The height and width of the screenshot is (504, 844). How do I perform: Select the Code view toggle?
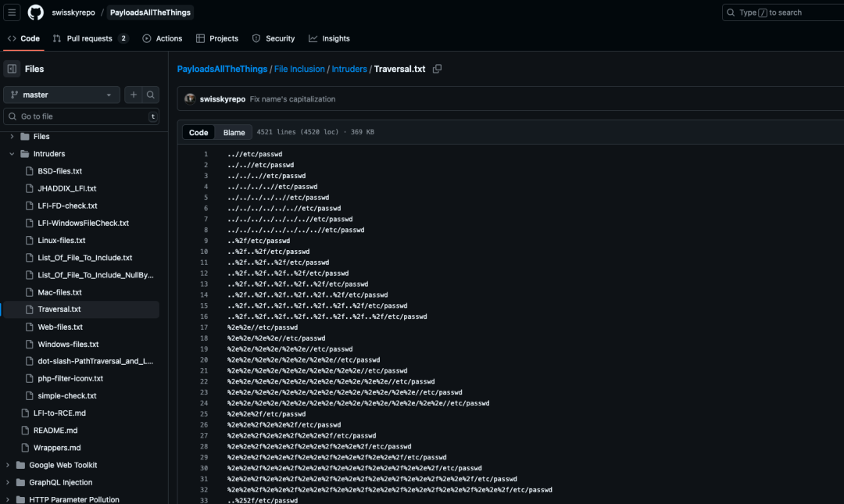[198, 133]
